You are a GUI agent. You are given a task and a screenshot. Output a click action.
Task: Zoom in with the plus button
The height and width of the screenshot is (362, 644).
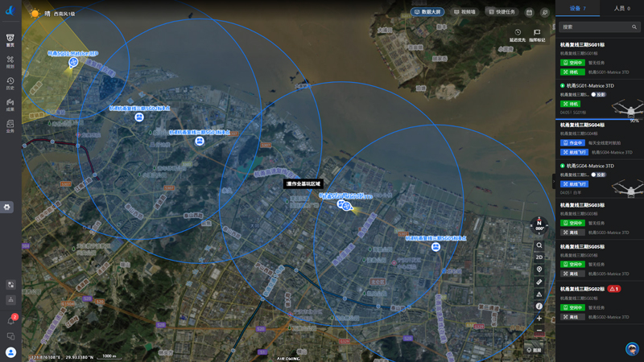coord(539,318)
